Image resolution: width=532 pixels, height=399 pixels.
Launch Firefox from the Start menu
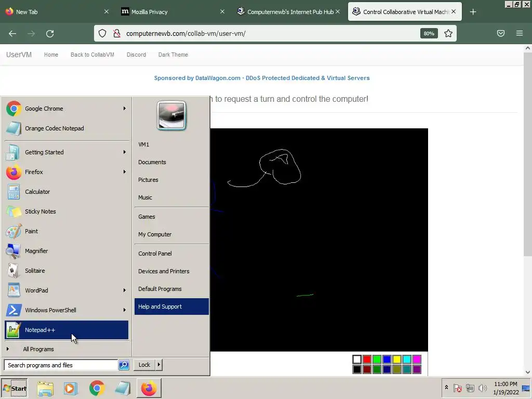[66, 171]
